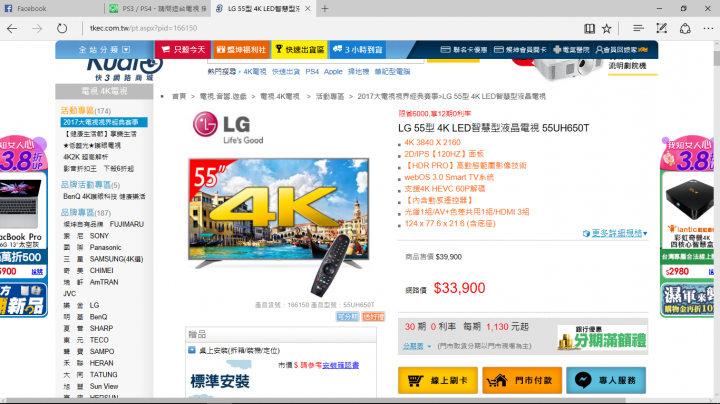Open the 只殺今天 menu item

coord(183,50)
